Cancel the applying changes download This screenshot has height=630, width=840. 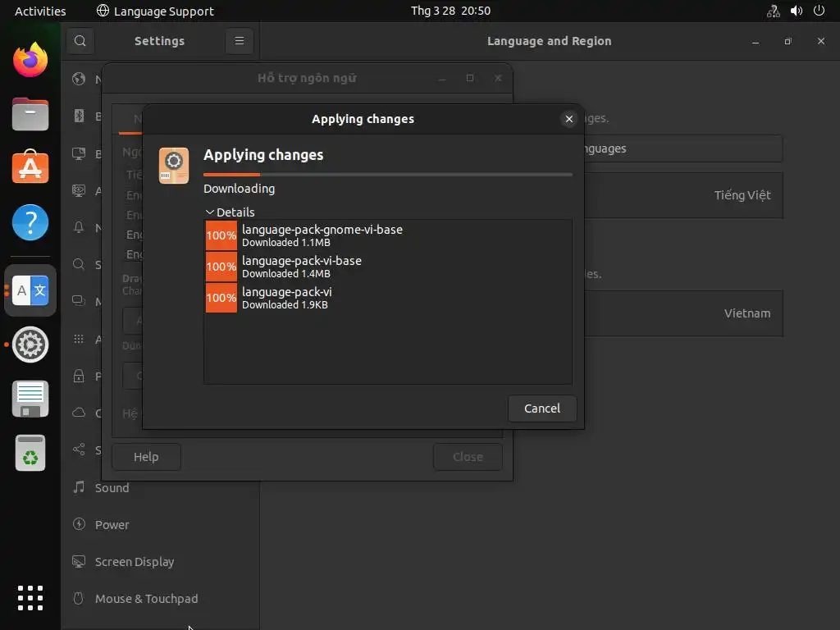542,409
